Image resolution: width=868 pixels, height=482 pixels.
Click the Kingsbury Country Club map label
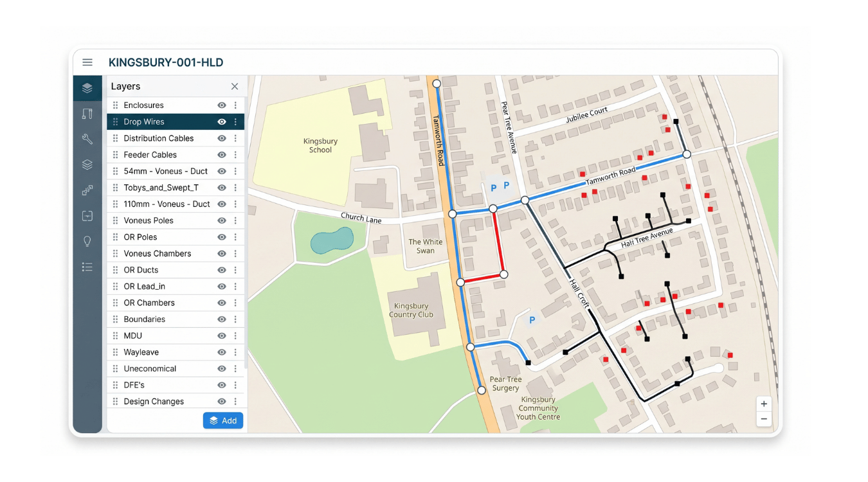coord(411,310)
